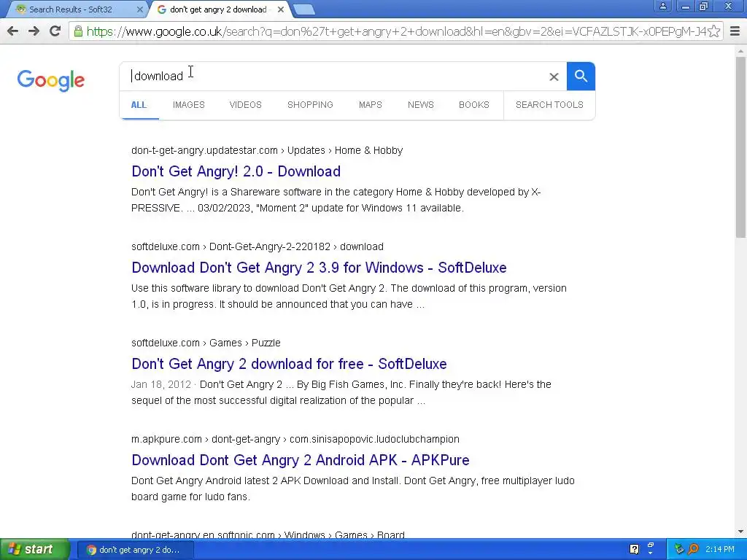Open a new tab with the new-tab button
This screenshot has height=560, width=747.
303,9
